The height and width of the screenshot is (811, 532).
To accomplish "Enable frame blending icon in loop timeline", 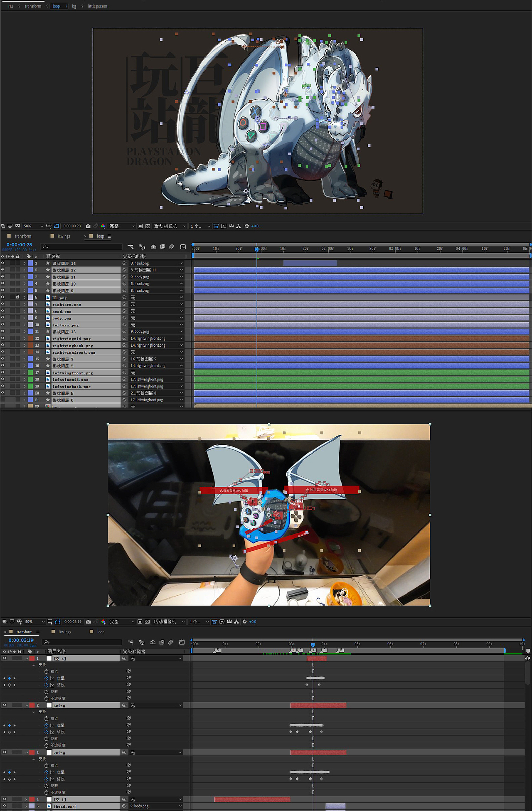I will point(163,247).
